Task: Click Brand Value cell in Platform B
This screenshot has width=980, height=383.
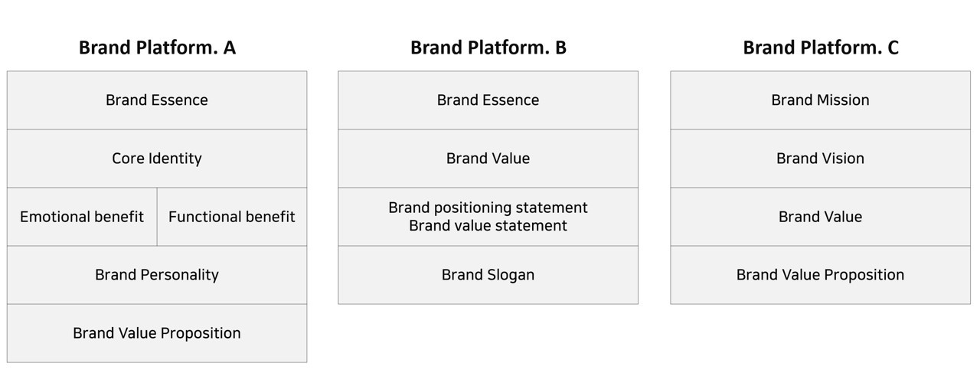Action: pos(488,159)
